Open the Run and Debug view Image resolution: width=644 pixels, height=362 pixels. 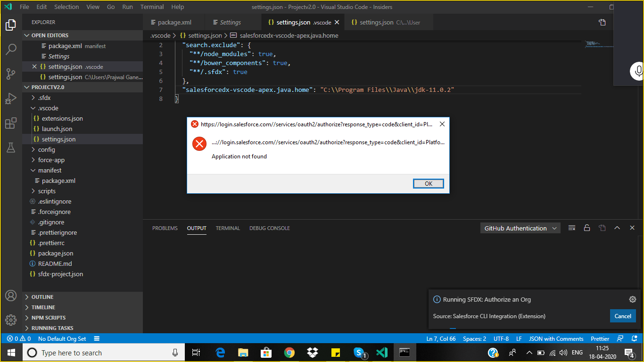[x=11, y=98]
